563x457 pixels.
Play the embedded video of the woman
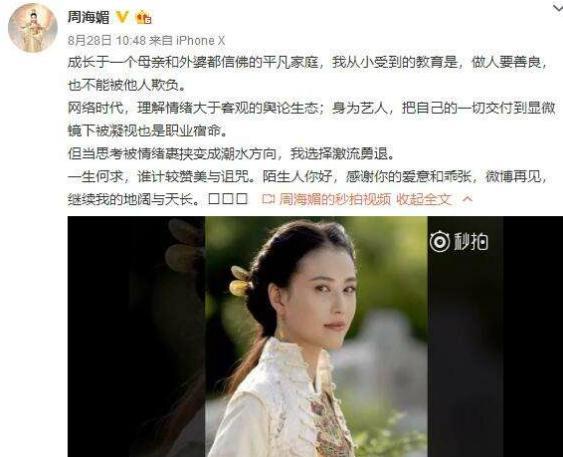[316, 336]
